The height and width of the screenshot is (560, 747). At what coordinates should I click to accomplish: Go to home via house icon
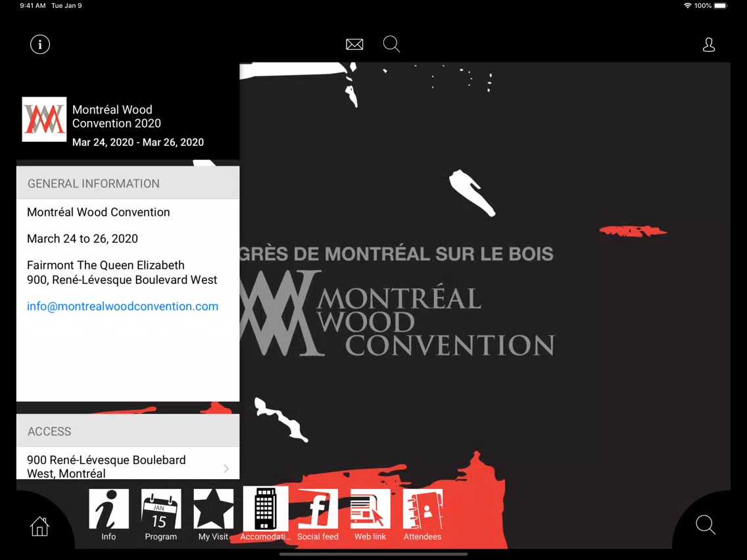(39, 526)
